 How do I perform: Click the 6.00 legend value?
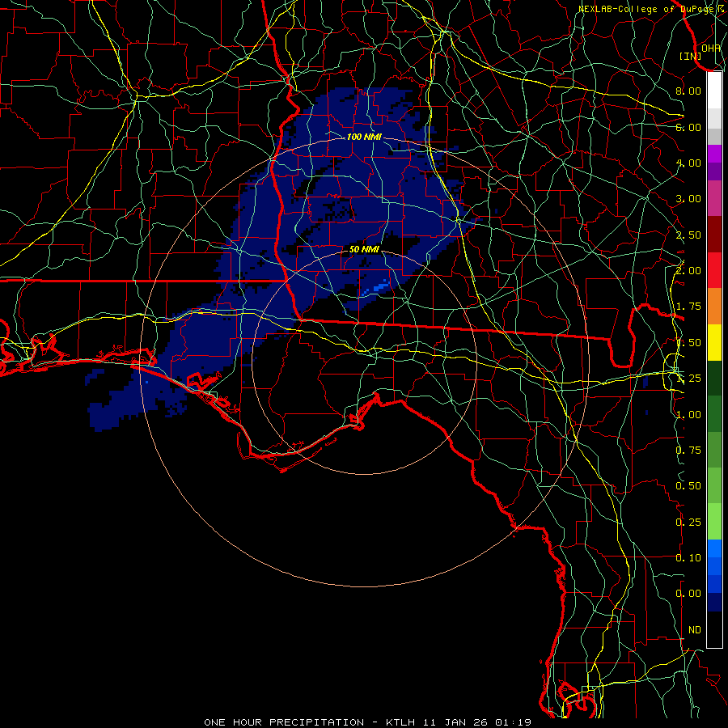tap(688, 127)
